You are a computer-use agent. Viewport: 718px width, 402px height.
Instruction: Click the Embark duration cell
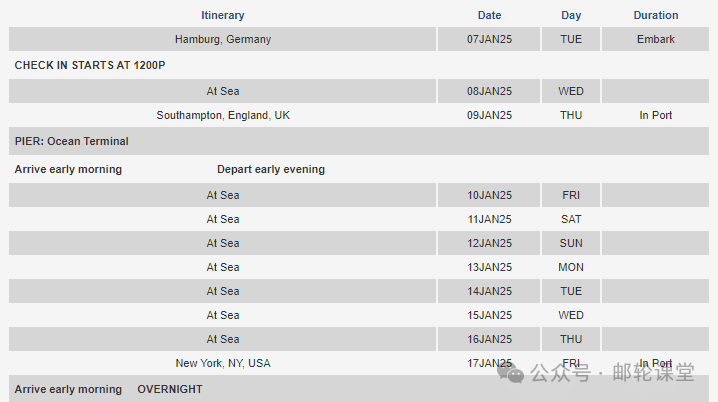click(x=655, y=39)
